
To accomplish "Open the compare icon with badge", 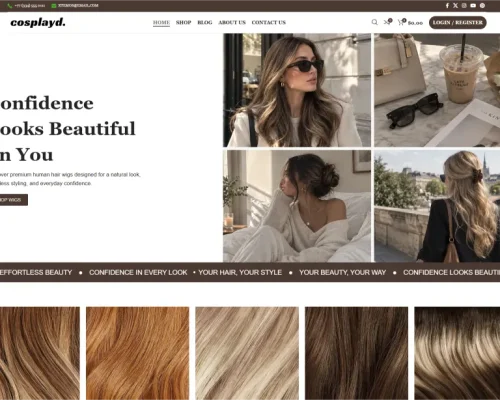I will click(387, 22).
